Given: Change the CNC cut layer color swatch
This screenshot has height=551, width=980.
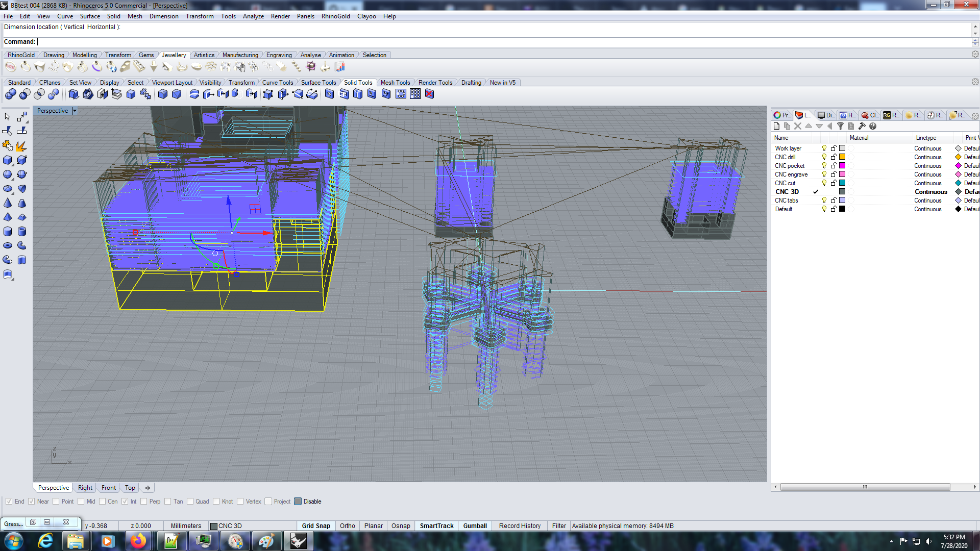Looking at the screenshot, I should [x=842, y=183].
